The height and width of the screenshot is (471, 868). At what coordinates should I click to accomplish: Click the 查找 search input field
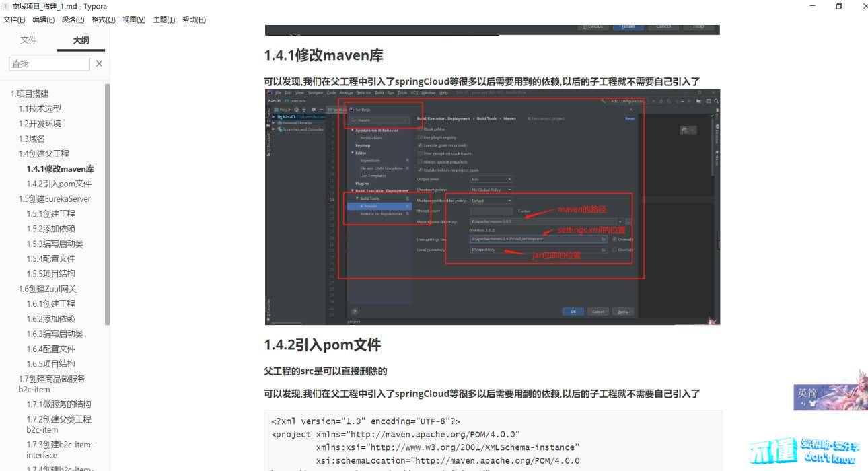49,63
